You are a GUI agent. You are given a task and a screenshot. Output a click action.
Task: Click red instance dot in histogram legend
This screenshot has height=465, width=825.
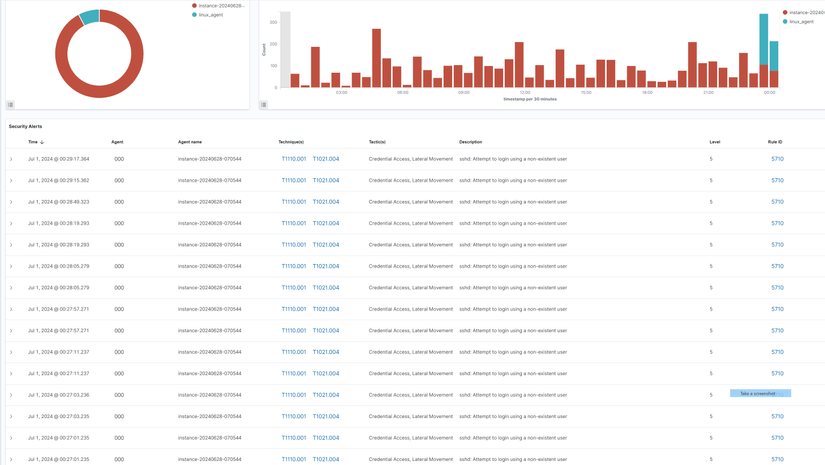click(x=785, y=12)
